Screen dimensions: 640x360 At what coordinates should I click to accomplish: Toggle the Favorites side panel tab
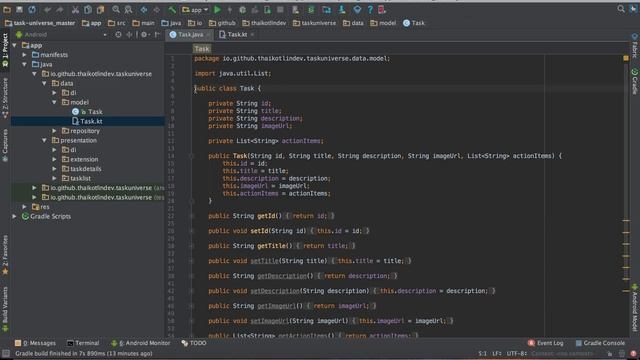click(x=5, y=254)
